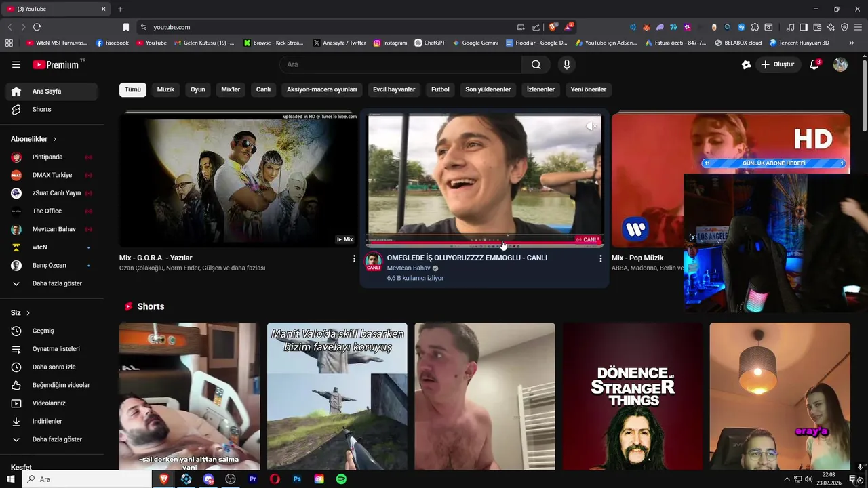Screen dimensions: 868x488
Task: Select the Futbol filter chip
Action: pyautogui.click(x=440, y=89)
